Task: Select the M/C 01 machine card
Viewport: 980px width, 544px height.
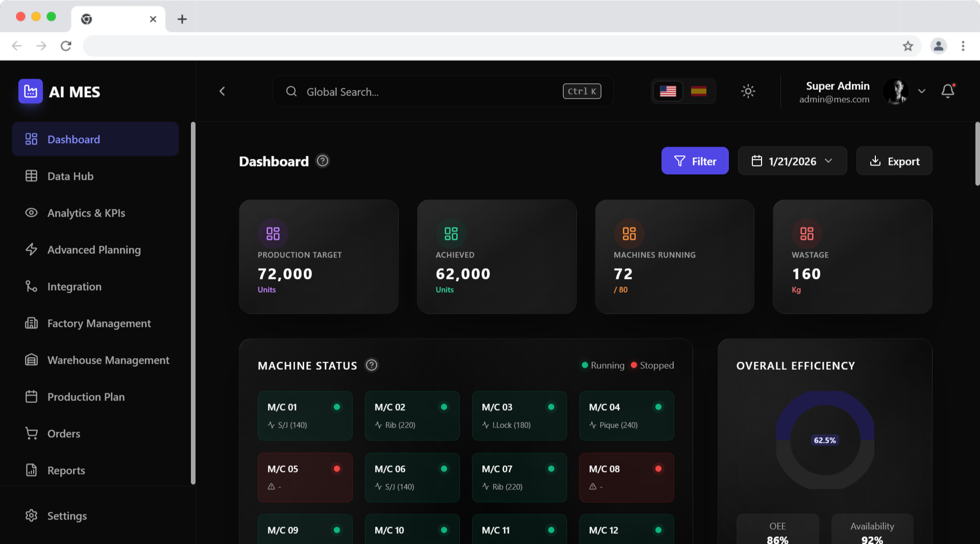Action: coord(305,416)
